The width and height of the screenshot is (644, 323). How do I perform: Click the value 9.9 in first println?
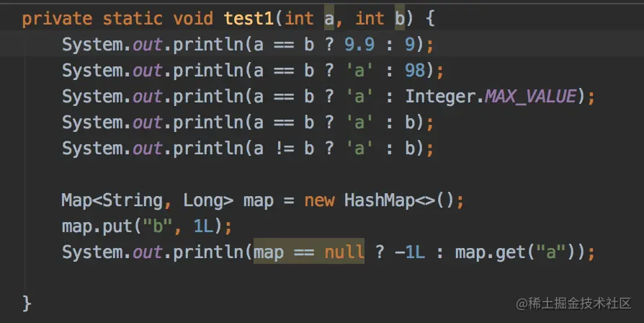[x=359, y=45]
